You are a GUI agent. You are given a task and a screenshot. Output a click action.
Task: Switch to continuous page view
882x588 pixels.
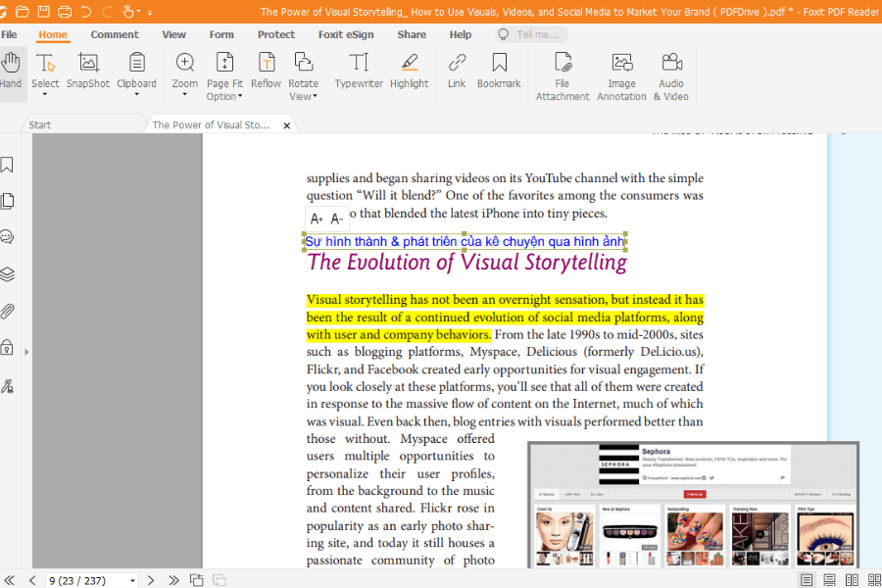click(829, 580)
